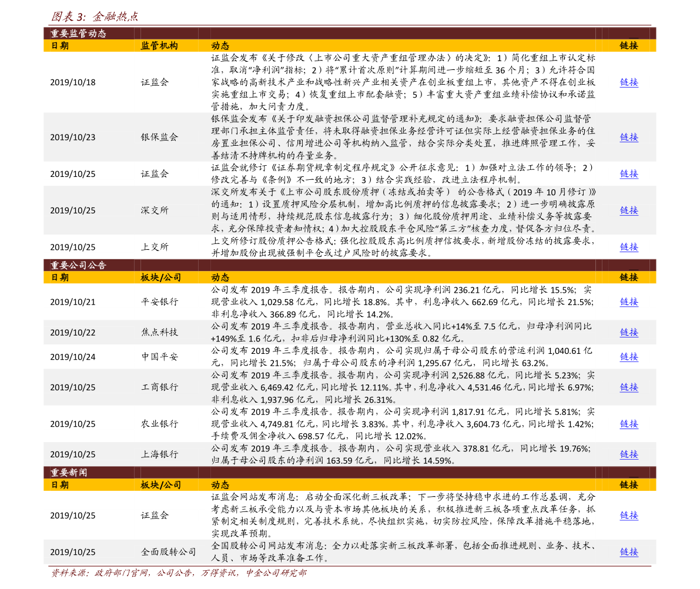This screenshot has height=589, width=700.
Task: Open the 链接 link in the 深交所 row
Action: (628, 210)
